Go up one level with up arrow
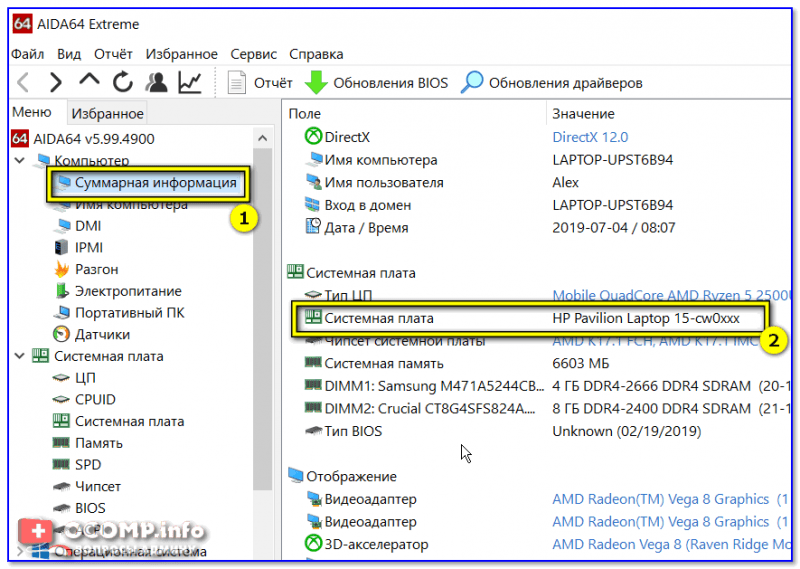The image size is (800, 569). click(x=89, y=80)
